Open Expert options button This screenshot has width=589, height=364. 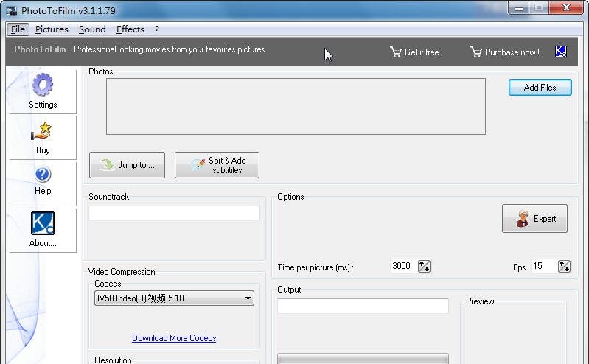[x=534, y=219]
